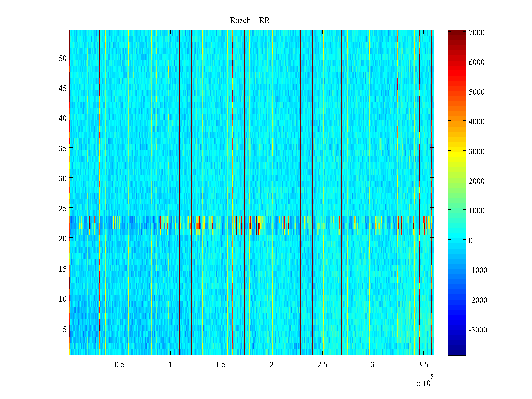
Task: Click the colorbar tick label 7000
Action: (476, 33)
